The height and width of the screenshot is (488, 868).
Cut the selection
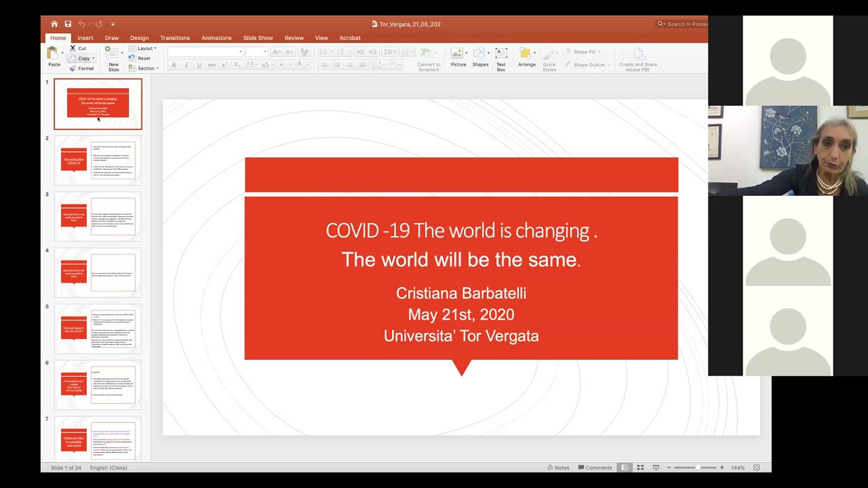coord(78,48)
